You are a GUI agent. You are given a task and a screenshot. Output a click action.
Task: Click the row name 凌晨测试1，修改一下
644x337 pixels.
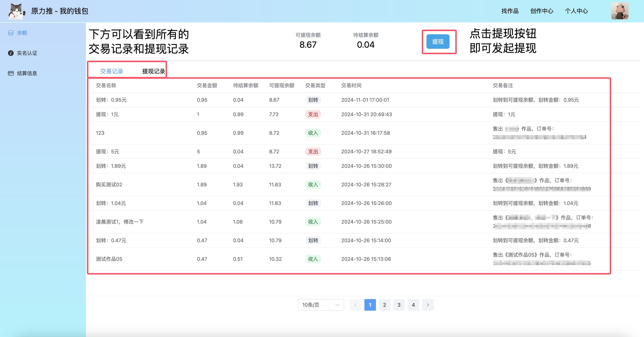click(x=120, y=222)
